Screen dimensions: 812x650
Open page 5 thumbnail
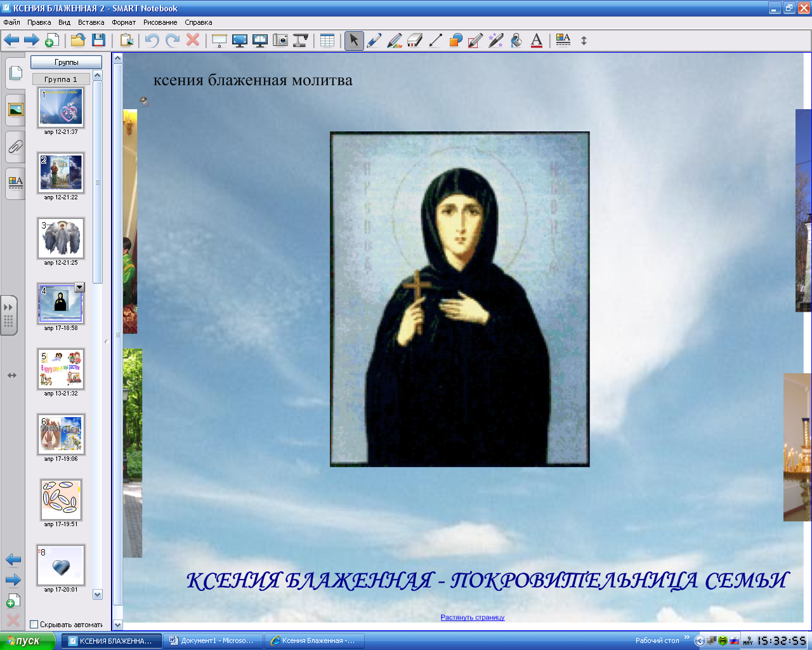pyautogui.click(x=61, y=369)
